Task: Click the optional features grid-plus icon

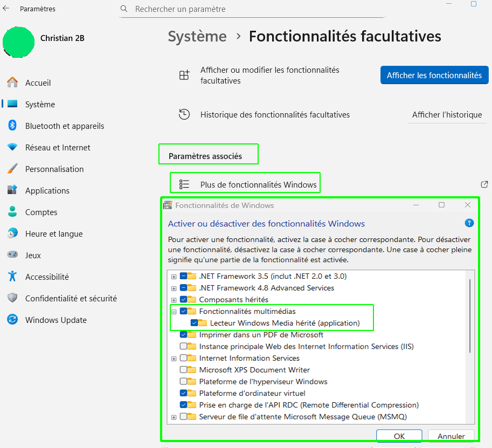Action: (x=184, y=75)
